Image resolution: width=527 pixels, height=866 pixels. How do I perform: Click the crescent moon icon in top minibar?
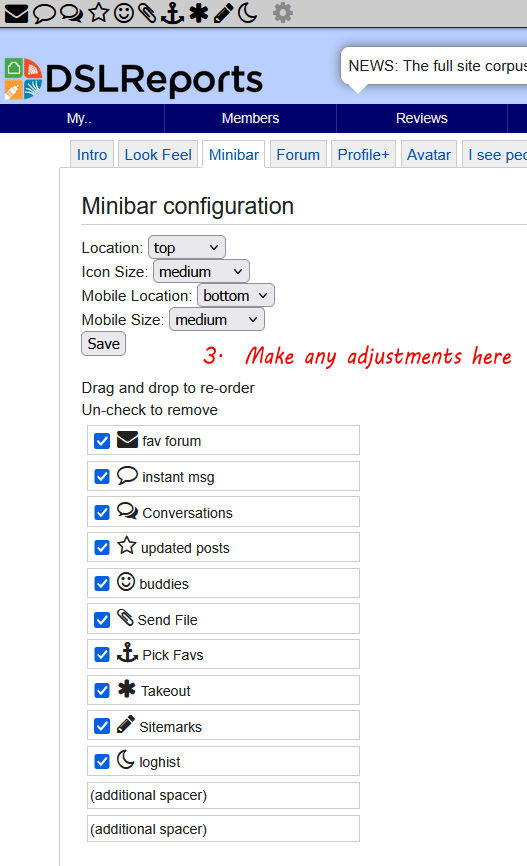(247, 13)
